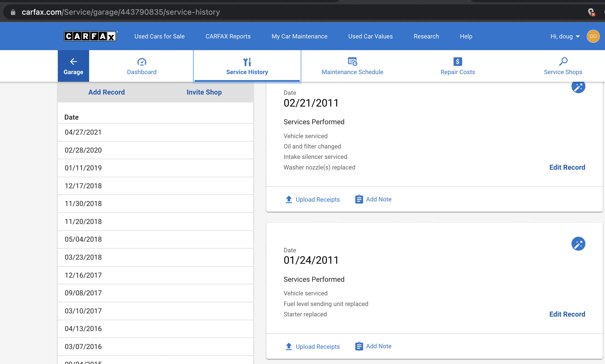Click the Garage back arrow icon

point(73,62)
